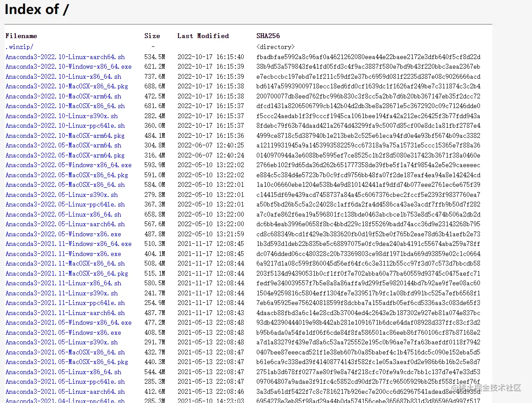Download Anaconda3-2021.05-MacOSX-x86_64.pkg

67,362
